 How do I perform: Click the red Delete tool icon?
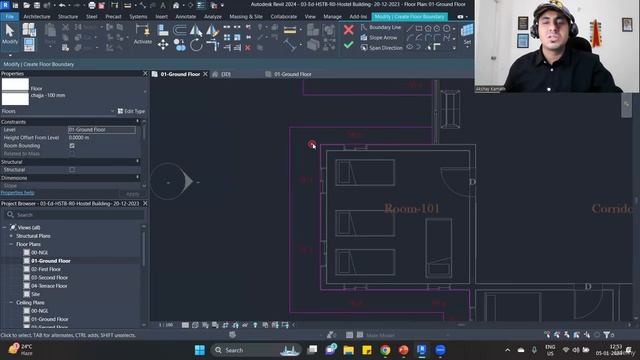pos(248,48)
